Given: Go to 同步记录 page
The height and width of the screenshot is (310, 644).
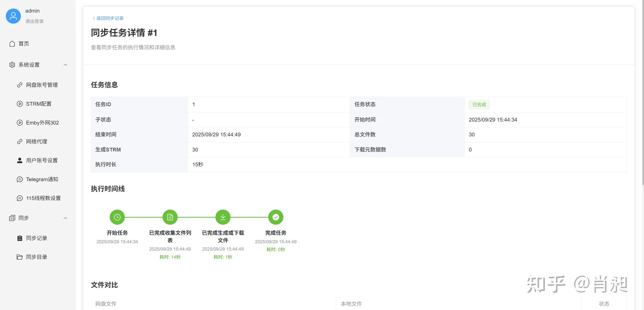Looking at the screenshot, I should [38, 238].
